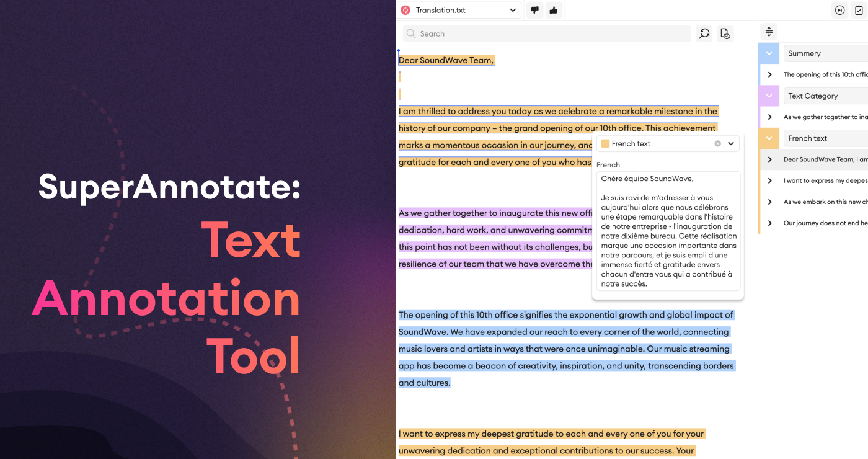
Task: Click the run prediction icon at top right
Action: [x=839, y=10]
